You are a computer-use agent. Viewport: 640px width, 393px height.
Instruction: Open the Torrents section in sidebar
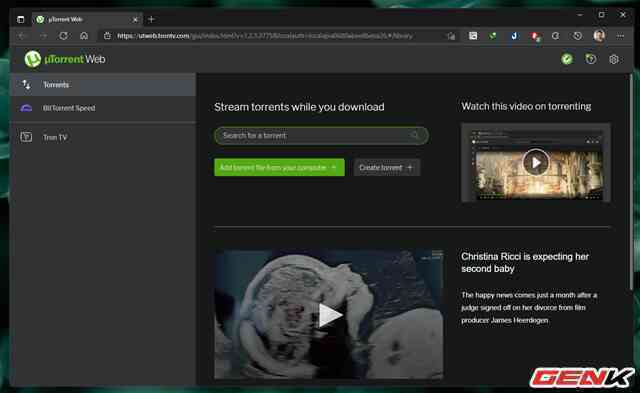103,85
